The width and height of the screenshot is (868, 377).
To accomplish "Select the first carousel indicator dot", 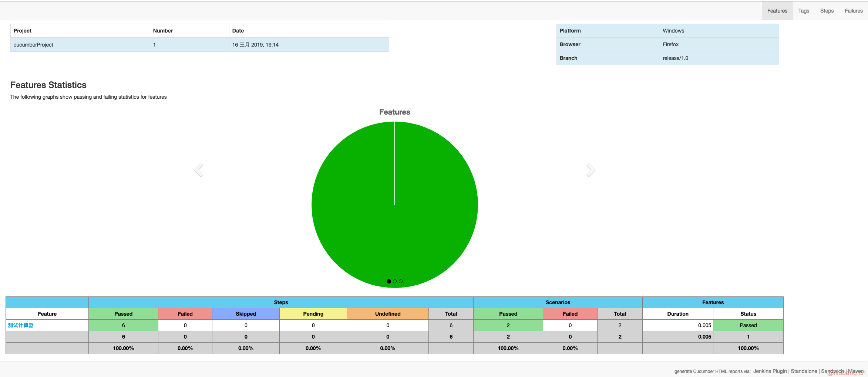I will click(388, 281).
